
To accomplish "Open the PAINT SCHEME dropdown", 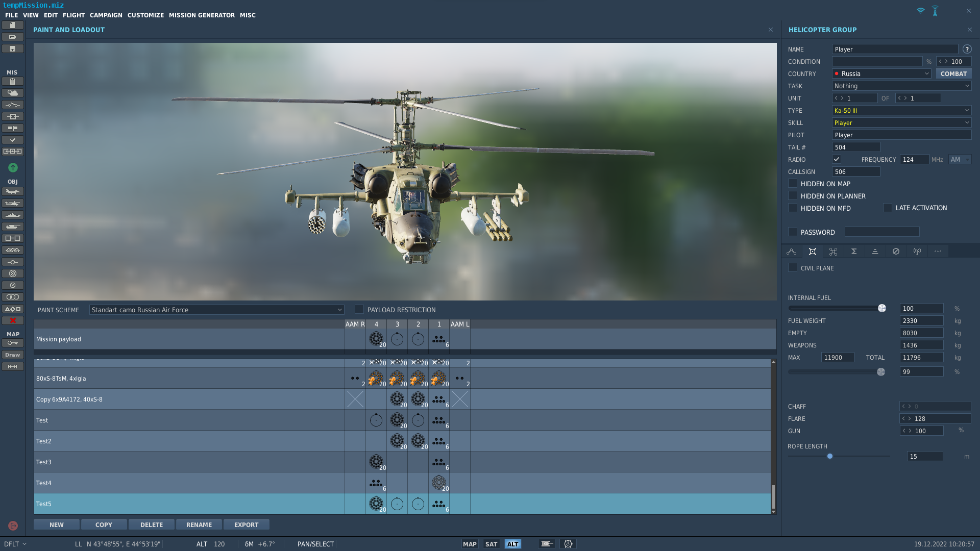I will point(216,310).
